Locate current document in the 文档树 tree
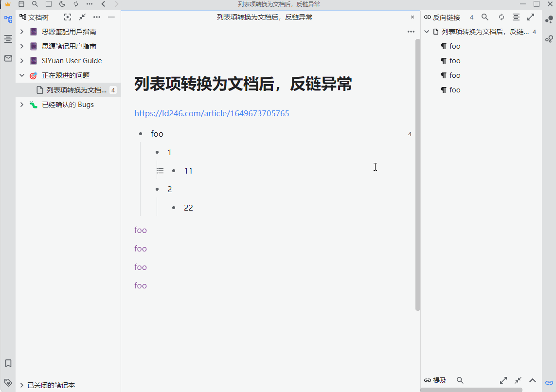Image resolution: width=556 pixels, height=392 pixels. [67, 17]
